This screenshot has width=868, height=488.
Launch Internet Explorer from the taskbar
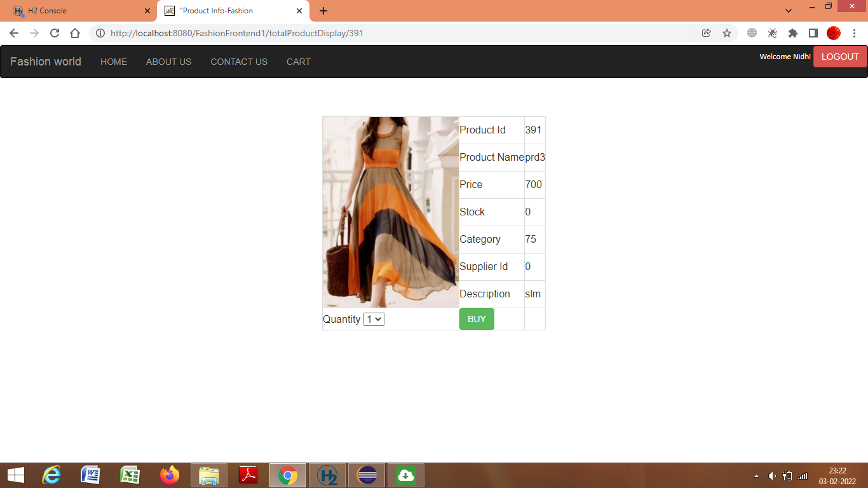tap(51, 475)
